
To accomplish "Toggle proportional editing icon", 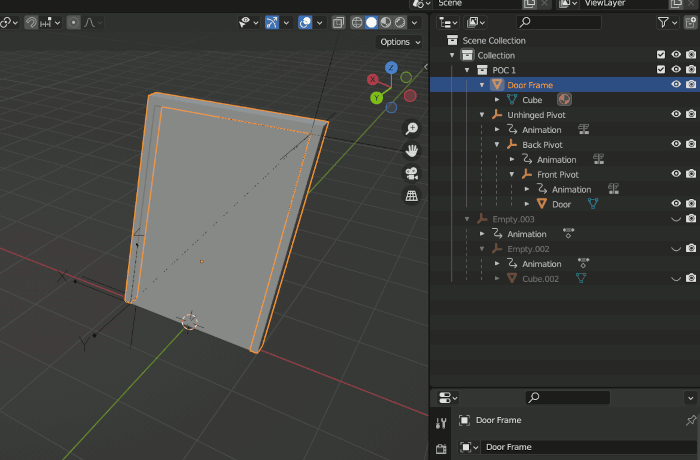I will (x=73, y=22).
